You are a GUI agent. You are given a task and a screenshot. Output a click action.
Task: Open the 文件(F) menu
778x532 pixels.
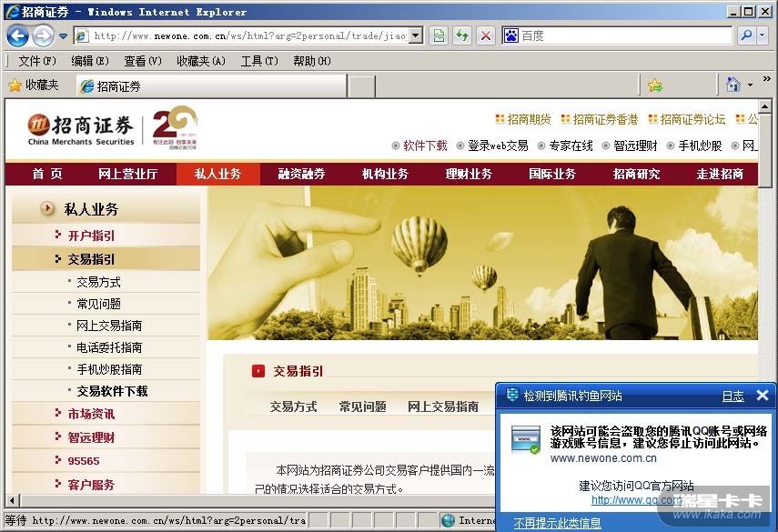click(x=37, y=61)
